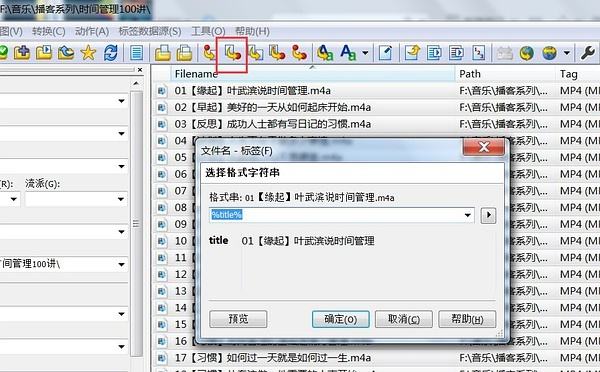Click the Quick Actions blue-green Aa icon

[x=348, y=53]
